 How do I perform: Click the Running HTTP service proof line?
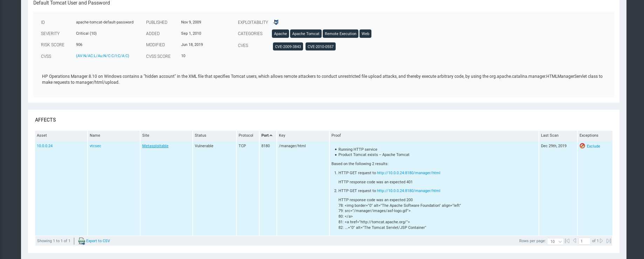point(358,149)
